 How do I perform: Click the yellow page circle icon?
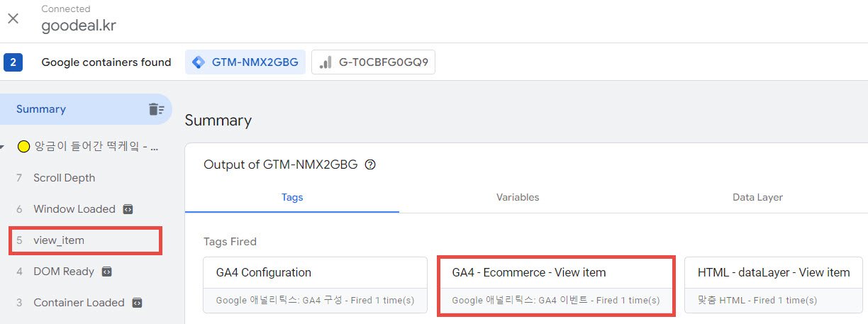(x=23, y=147)
